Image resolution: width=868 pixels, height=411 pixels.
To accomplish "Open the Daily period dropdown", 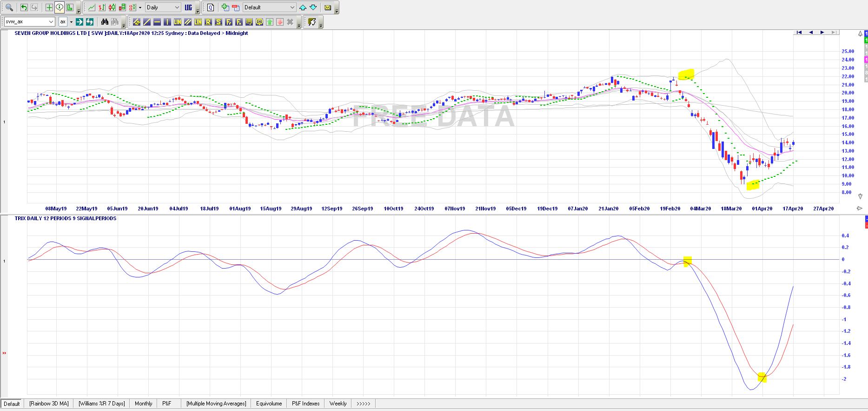I will (x=163, y=7).
